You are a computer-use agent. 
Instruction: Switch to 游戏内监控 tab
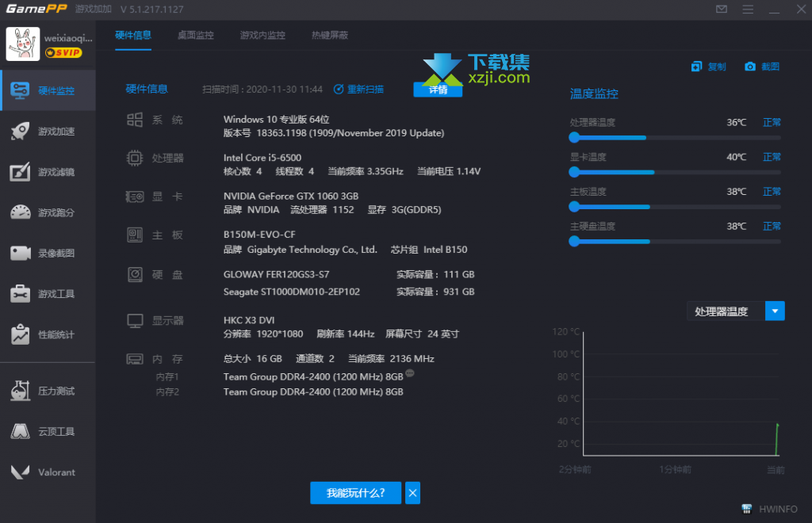262,35
